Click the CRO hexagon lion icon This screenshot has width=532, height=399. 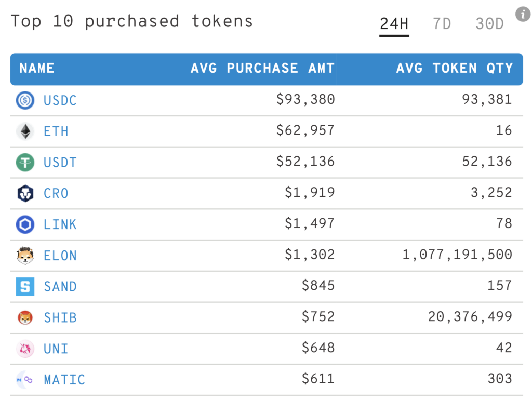tap(25, 193)
